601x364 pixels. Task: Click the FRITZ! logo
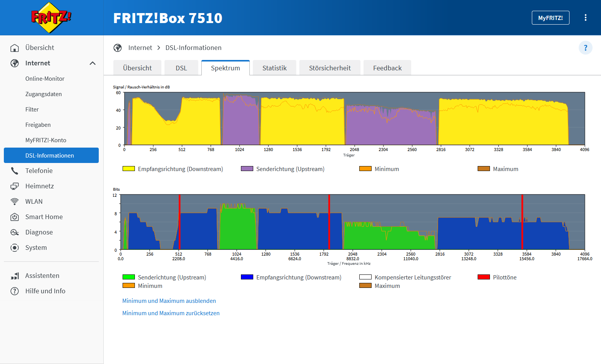[x=51, y=18]
